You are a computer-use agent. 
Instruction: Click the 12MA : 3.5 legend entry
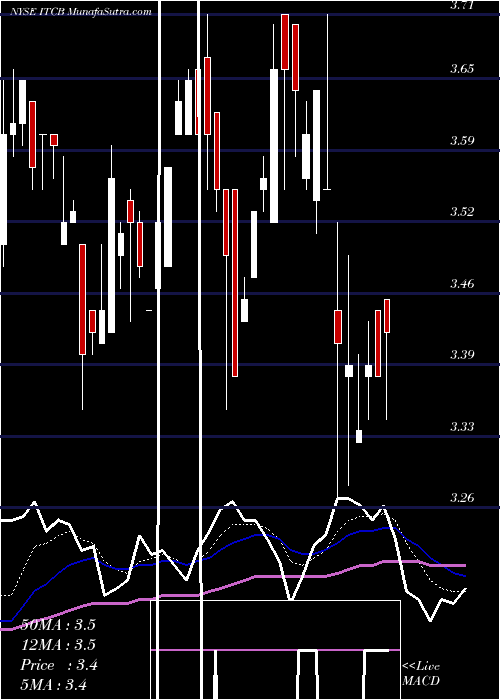coord(58,645)
